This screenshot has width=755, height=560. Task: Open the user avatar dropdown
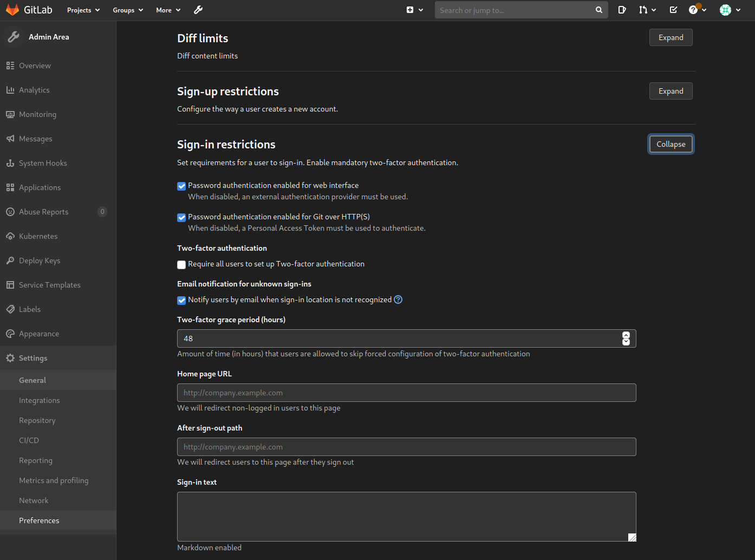(x=730, y=10)
